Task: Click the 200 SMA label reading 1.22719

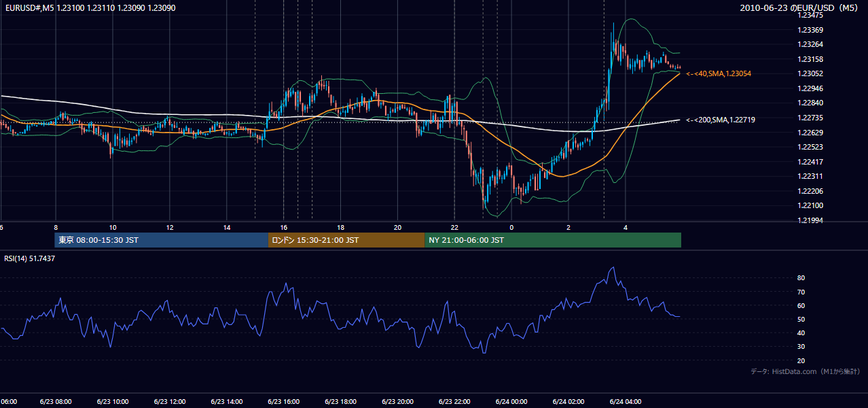Action: (x=721, y=120)
